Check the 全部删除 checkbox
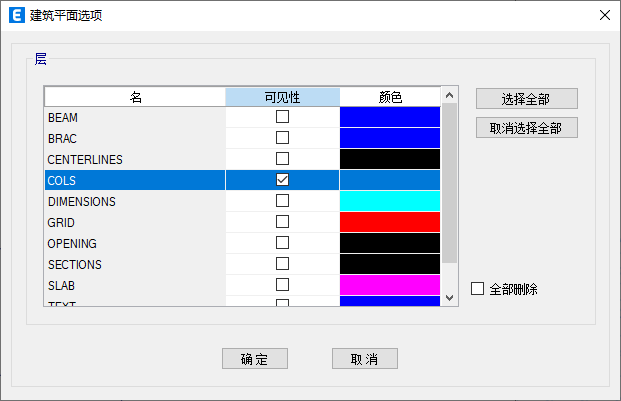Screen dimensions: 621x401 (x=478, y=289)
